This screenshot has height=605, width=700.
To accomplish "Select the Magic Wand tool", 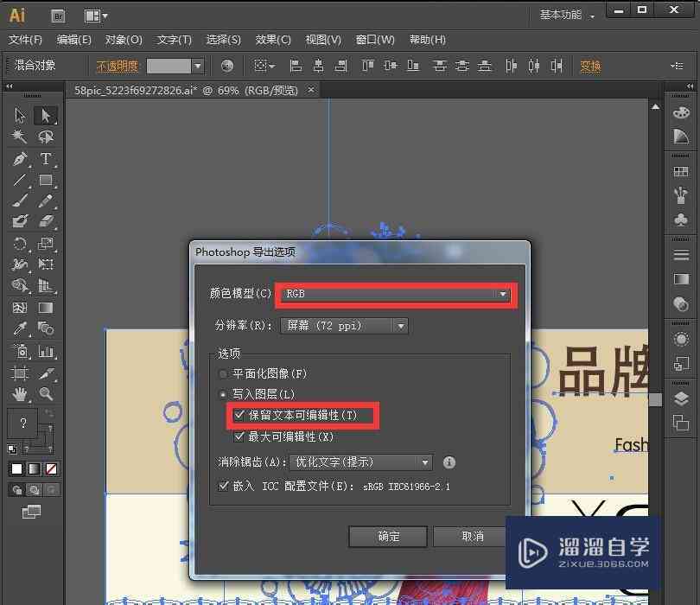I will tap(19, 137).
